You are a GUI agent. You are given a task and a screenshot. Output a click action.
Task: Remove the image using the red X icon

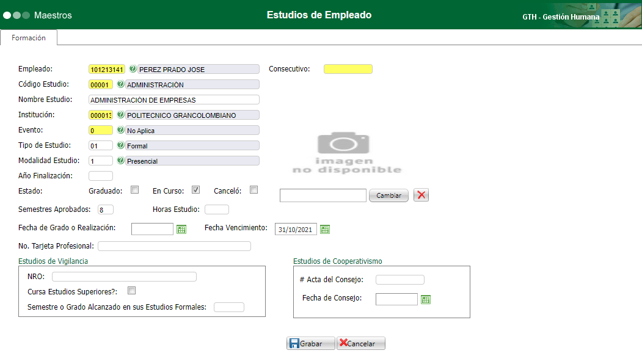click(420, 195)
